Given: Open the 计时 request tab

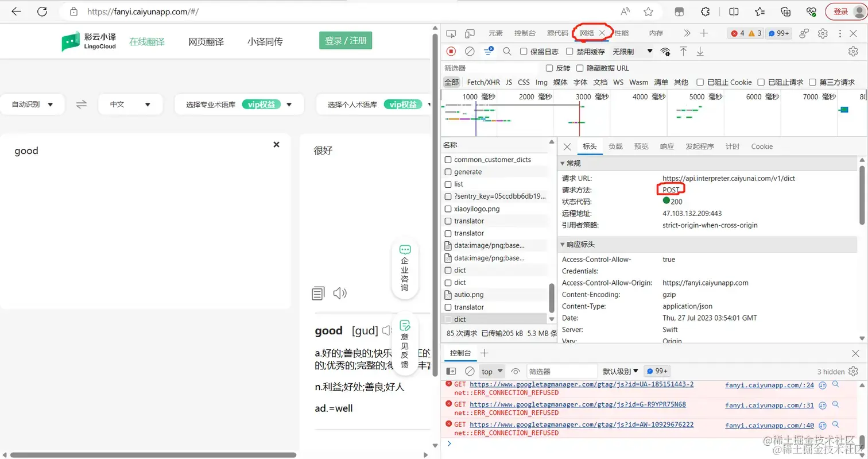Looking at the screenshot, I should coord(733,146).
